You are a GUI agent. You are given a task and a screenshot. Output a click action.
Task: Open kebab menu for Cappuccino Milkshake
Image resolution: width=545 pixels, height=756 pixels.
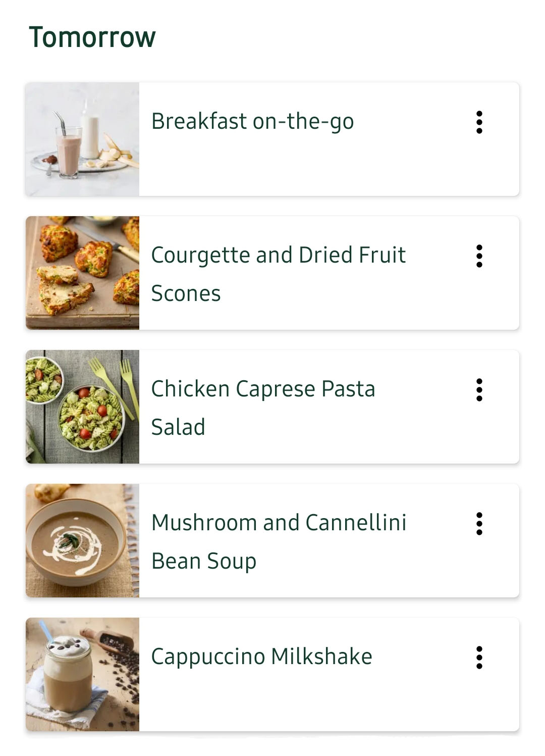point(479,658)
